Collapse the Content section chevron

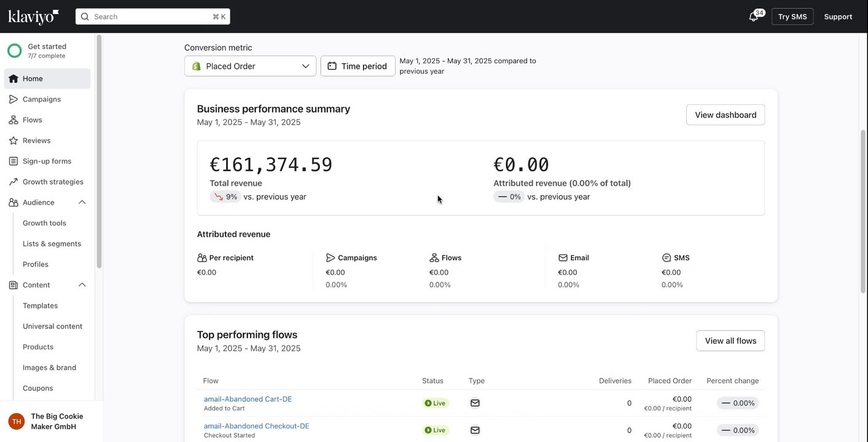coord(82,285)
